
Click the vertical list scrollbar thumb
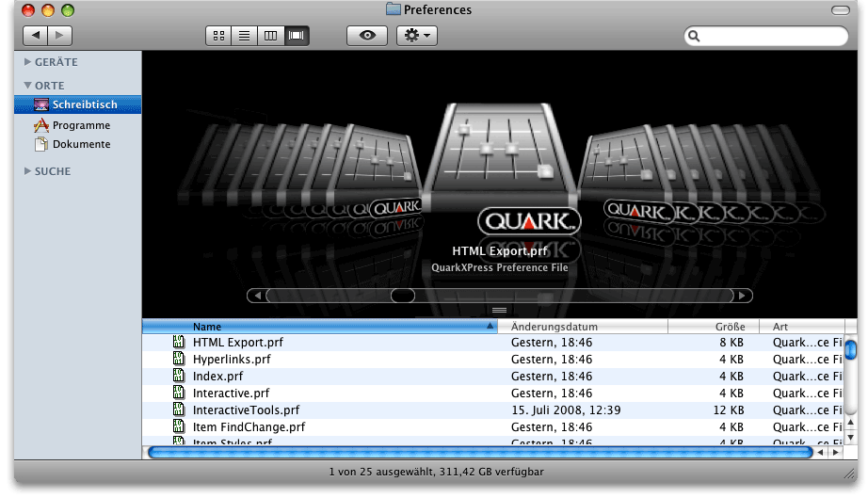tap(851, 350)
